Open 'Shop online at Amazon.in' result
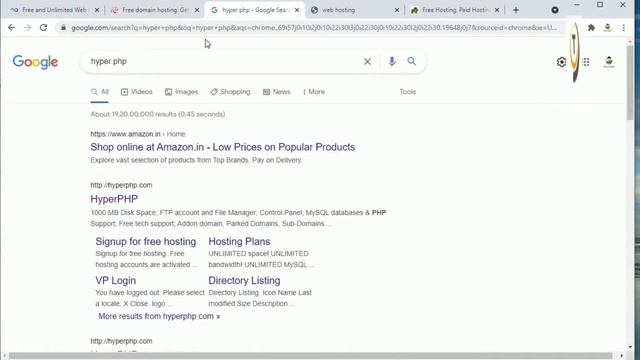Image resolution: width=640 pixels, height=360 pixels. point(222,147)
